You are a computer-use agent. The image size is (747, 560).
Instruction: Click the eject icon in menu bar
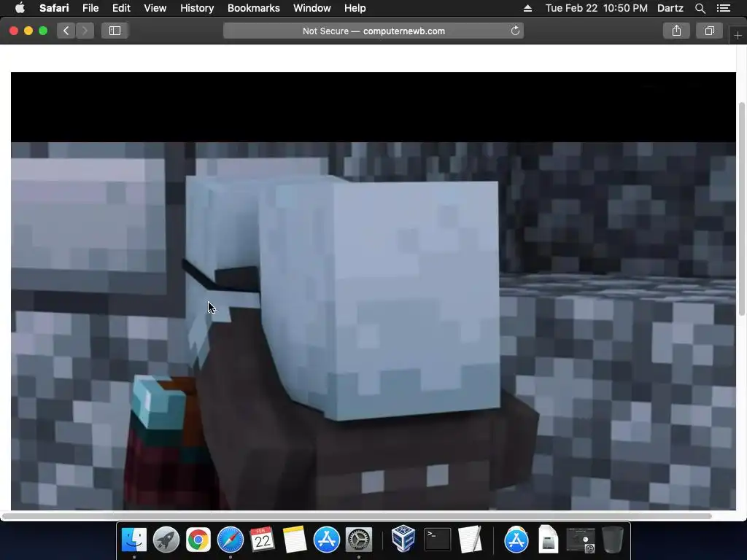pos(527,8)
